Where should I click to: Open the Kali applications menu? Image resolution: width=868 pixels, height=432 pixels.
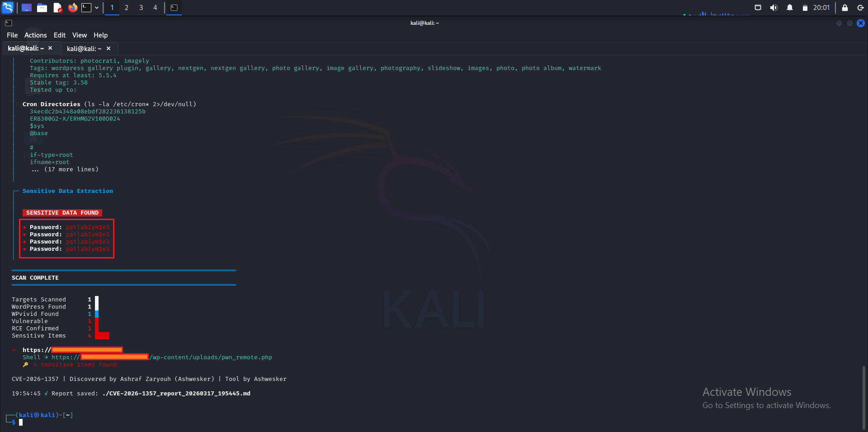click(x=8, y=8)
